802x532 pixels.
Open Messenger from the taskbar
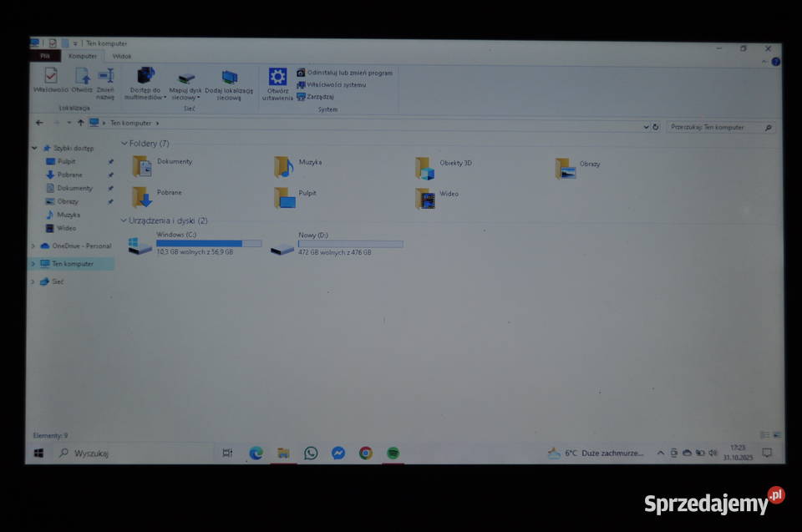click(x=338, y=453)
